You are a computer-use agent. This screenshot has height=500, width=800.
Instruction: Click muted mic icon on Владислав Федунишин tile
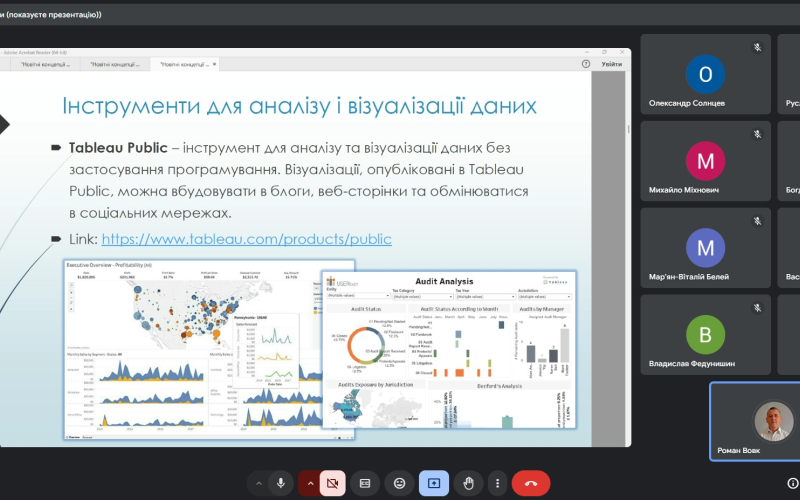[x=757, y=308]
